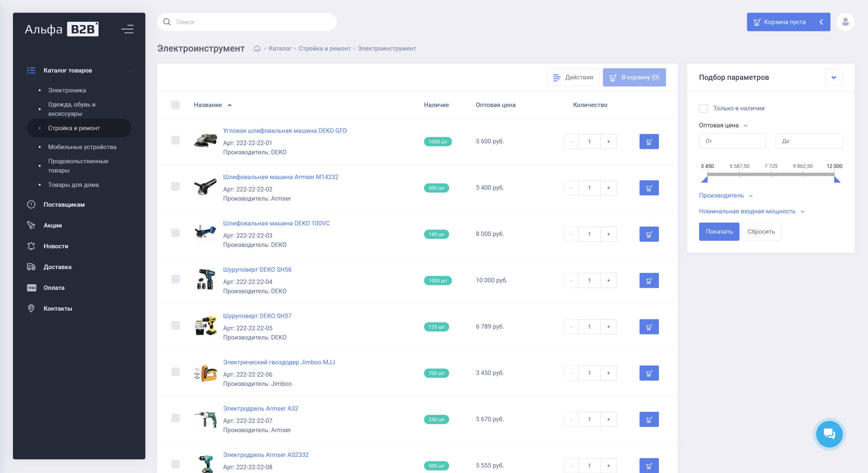Click the Доставка truck icon

coord(31,267)
